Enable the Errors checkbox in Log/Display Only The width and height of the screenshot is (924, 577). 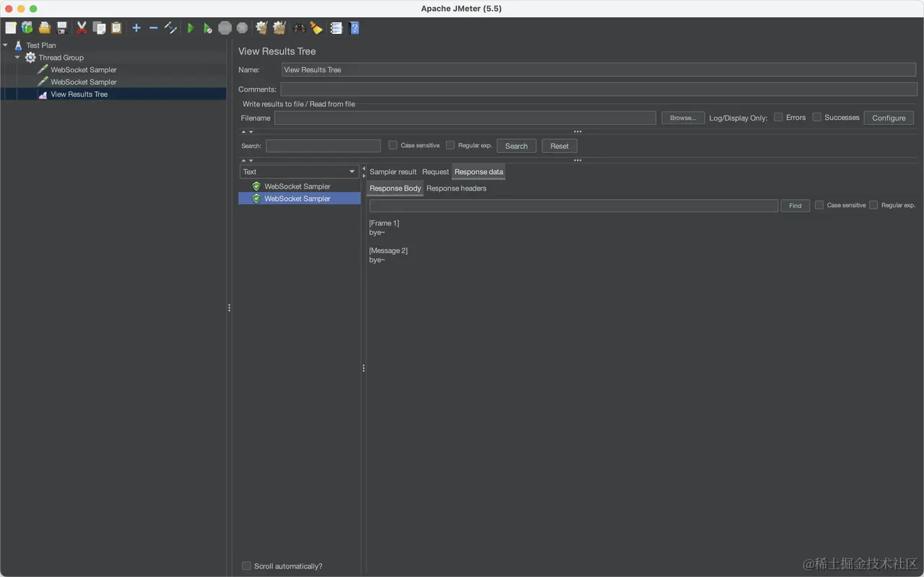click(777, 117)
